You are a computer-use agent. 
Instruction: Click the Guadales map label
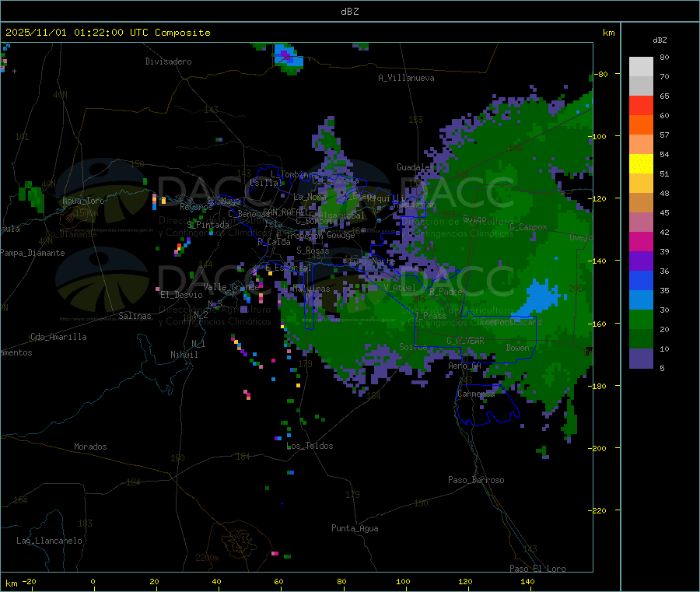pos(415,167)
